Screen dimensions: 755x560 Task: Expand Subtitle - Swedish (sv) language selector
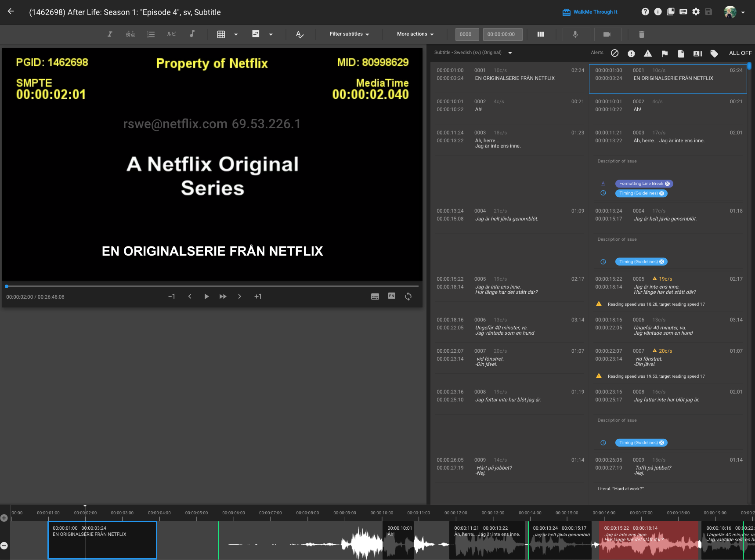pyautogui.click(x=473, y=53)
